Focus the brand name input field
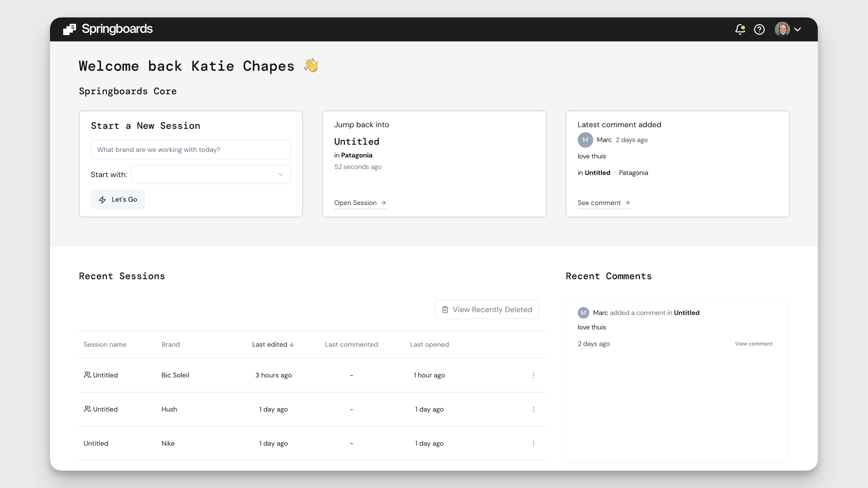 (191, 150)
